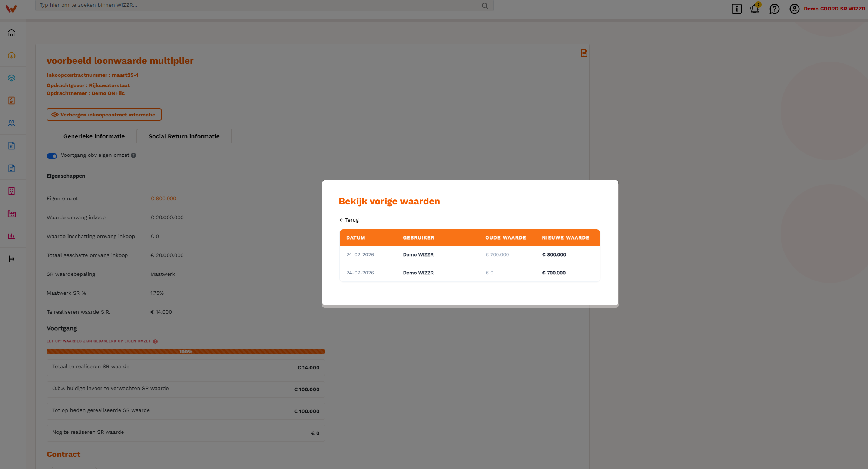Viewport: 868px width, 469px height.
Task: Click the € 800.000 Eigen omzet link
Action: tap(163, 199)
